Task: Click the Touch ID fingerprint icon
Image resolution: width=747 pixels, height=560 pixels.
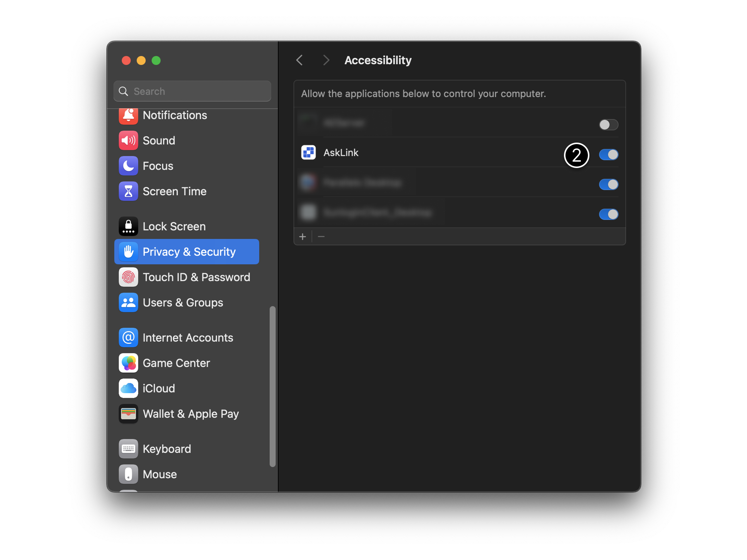Action: click(x=128, y=277)
